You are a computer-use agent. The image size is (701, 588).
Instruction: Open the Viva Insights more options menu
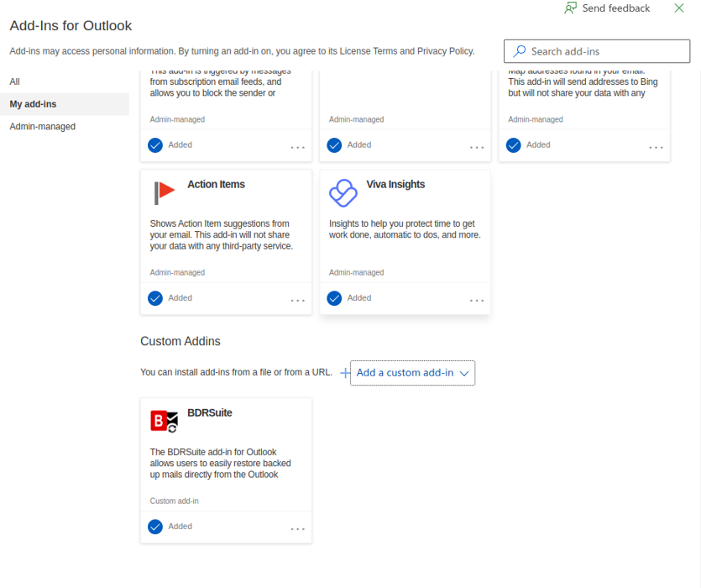(x=477, y=300)
